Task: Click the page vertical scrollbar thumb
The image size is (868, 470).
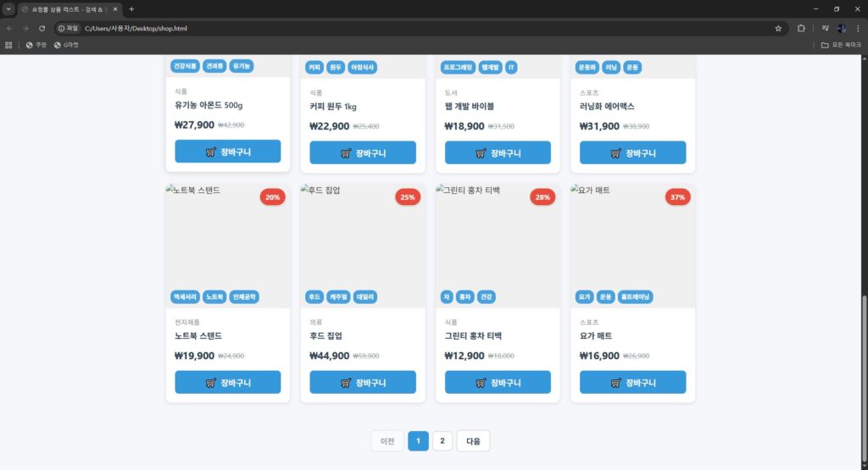Action: (864, 380)
